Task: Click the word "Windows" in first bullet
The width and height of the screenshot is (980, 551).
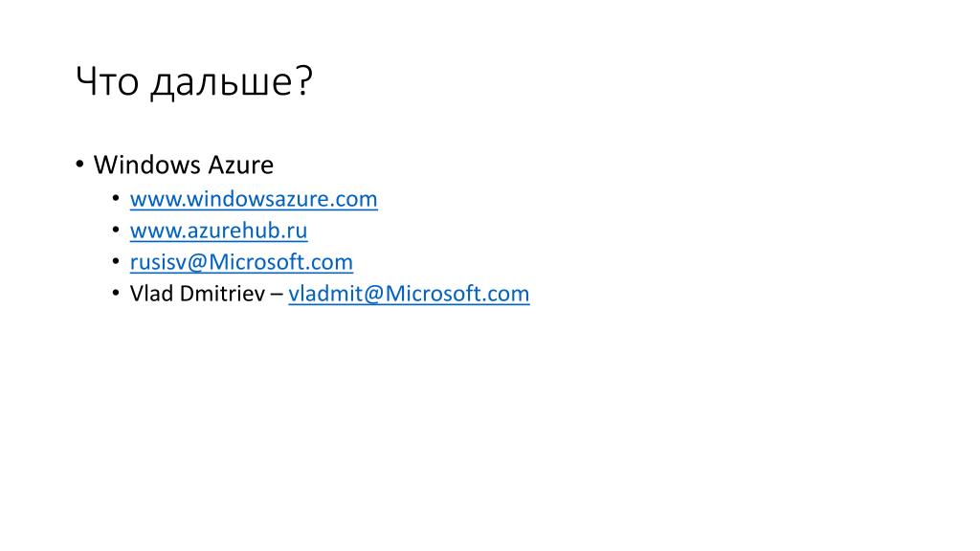Action: (x=146, y=165)
